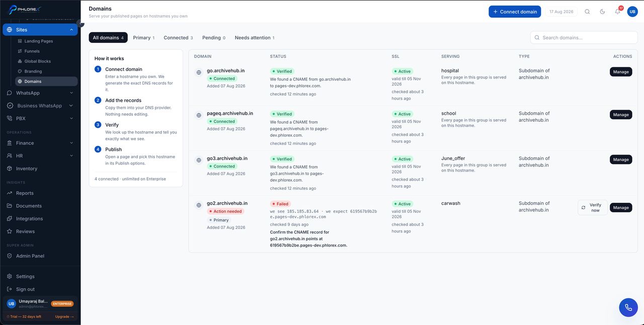The height and width of the screenshot is (325, 644).
Task: Click the globe icon for go2.archivehub.in
Action: [x=199, y=205]
